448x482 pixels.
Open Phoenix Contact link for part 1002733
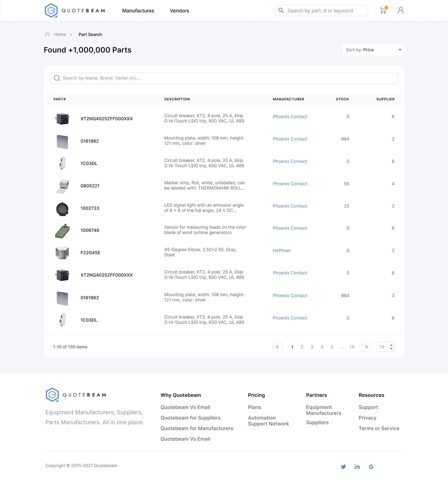[290, 206]
